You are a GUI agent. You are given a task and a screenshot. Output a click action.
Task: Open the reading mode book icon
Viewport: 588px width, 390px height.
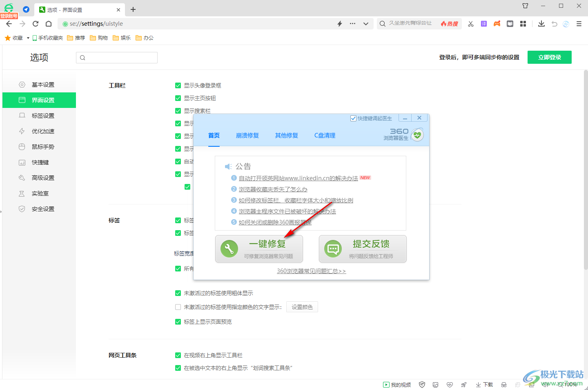coord(510,24)
